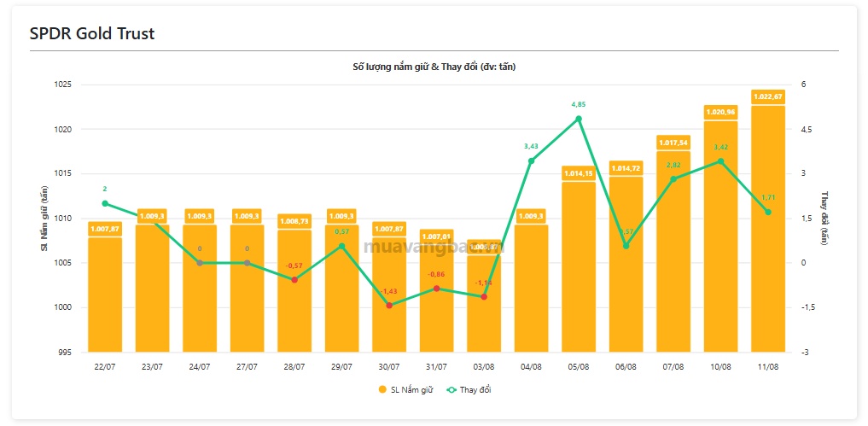This screenshot has width=868, height=426.
Task: Click the 30/07 date axis label
Action: pos(389,367)
